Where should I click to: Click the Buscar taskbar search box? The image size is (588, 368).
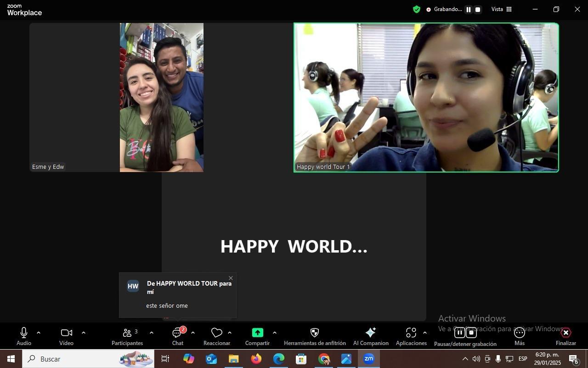pyautogui.click(x=88, y=359)
